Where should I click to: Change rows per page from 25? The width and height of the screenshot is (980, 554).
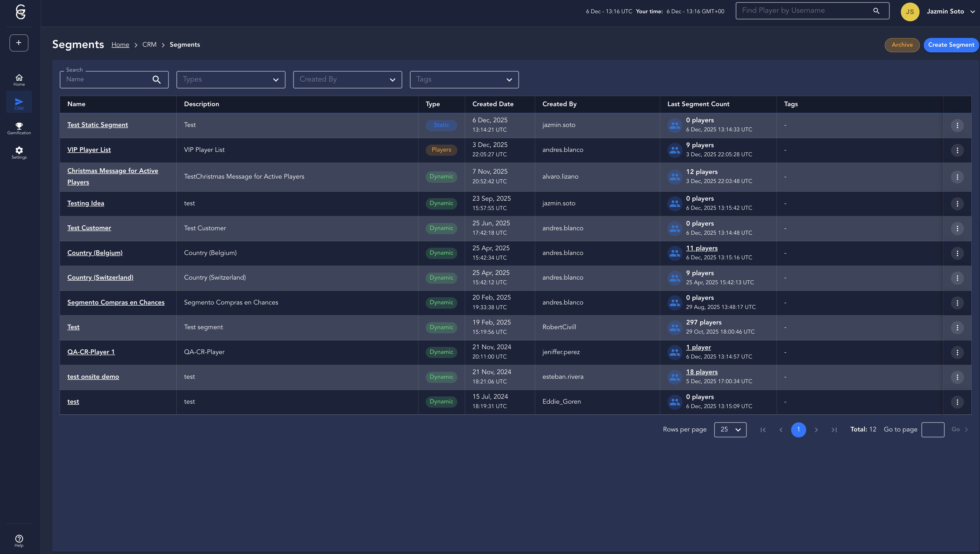pyautogui.click(x=730, y=429)
